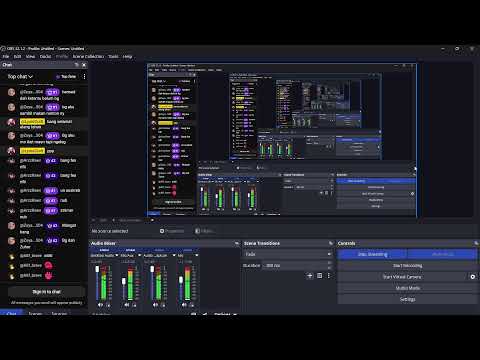Pop out the Audio Mixer dock
This screenshot has width=480, height=360.
point(237,244)
